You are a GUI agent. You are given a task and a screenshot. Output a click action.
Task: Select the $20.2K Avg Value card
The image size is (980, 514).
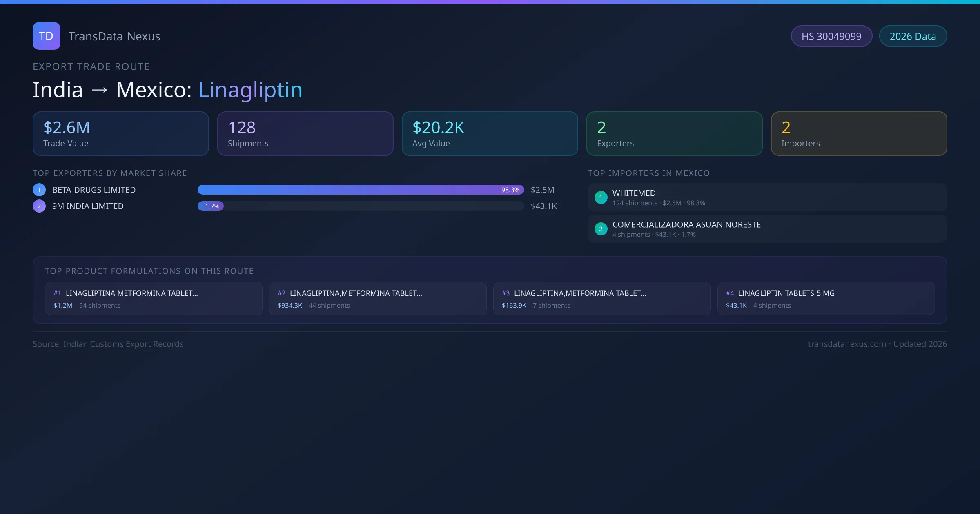(x=490, y=134)
